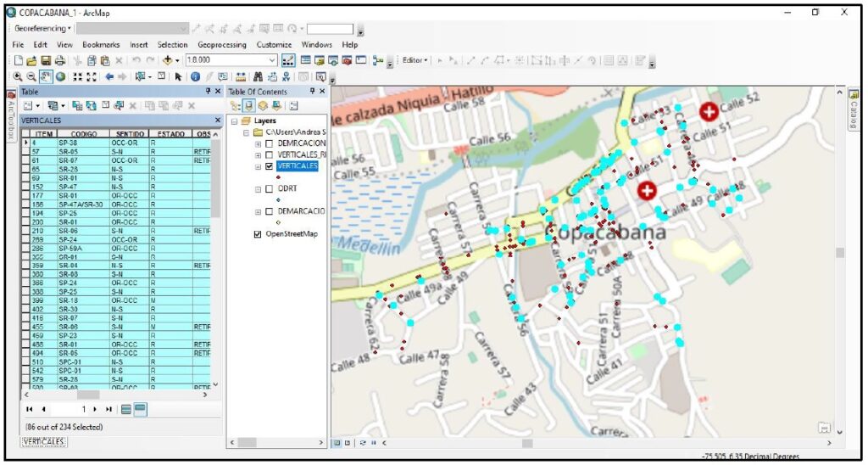This screenshot has height=465, width=868.
Task: Go back to previous extent blue arrow
Action: pyautogui.click(x=109, y=77)
